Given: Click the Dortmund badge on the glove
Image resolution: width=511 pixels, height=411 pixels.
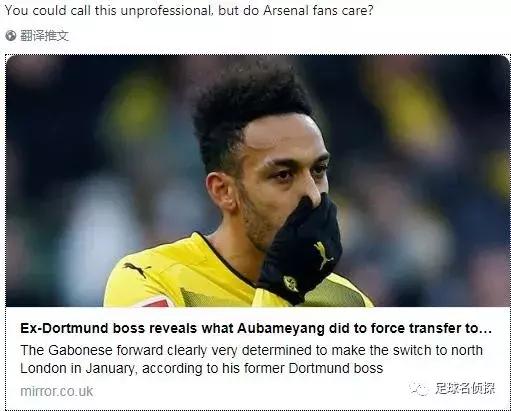Looking at the screenshot, I should pyautogui.click(x=290, y=283).
